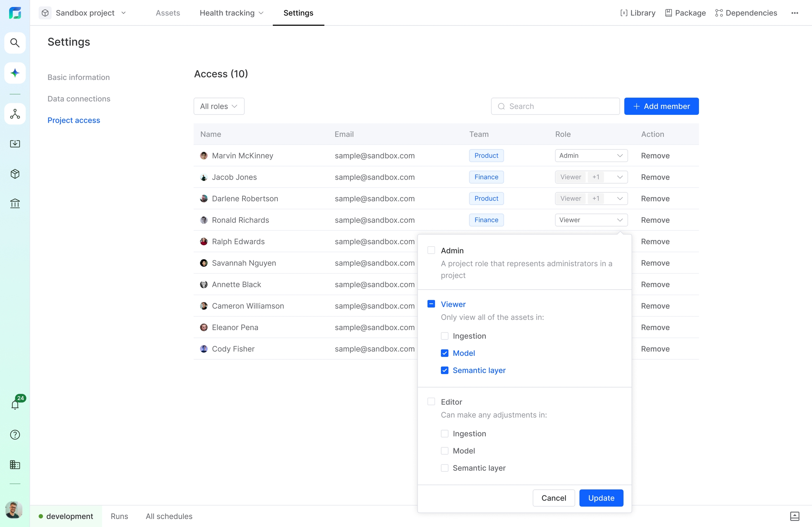Open the lineage graph sidebar icon
The width and height of the screenshot is (812, 527).
pos(15,114)
